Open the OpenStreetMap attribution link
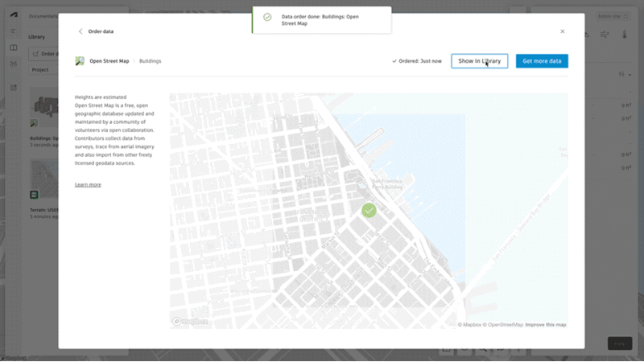This screenshot has width=644, height=362. (x=502, y=325)
